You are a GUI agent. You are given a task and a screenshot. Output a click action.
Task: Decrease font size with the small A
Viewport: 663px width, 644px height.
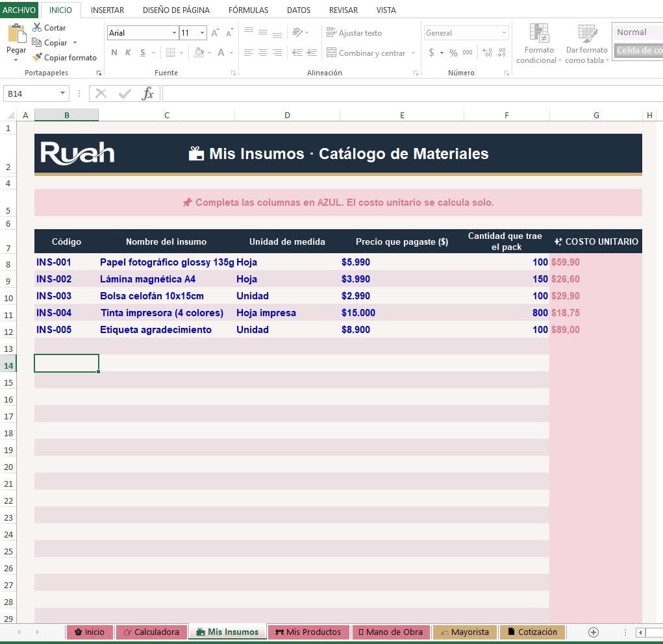(229, 33)
